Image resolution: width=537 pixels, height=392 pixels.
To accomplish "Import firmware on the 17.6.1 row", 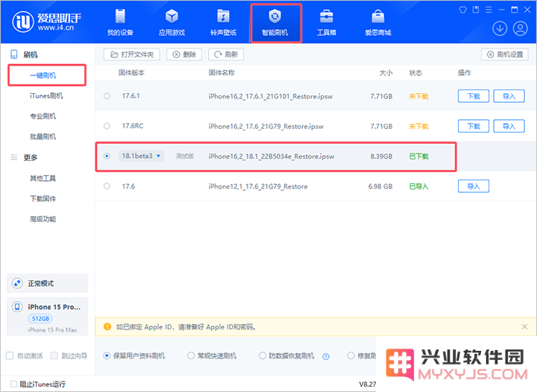I will click(509, 96).
